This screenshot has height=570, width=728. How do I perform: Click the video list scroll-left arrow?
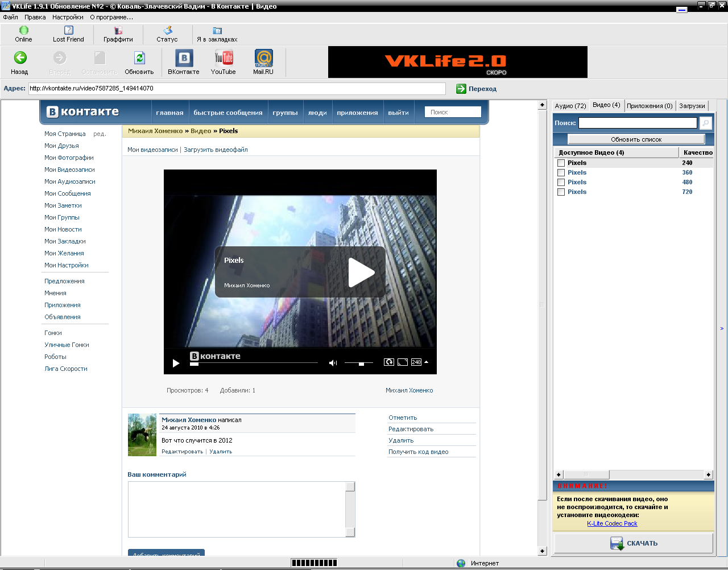559,474
